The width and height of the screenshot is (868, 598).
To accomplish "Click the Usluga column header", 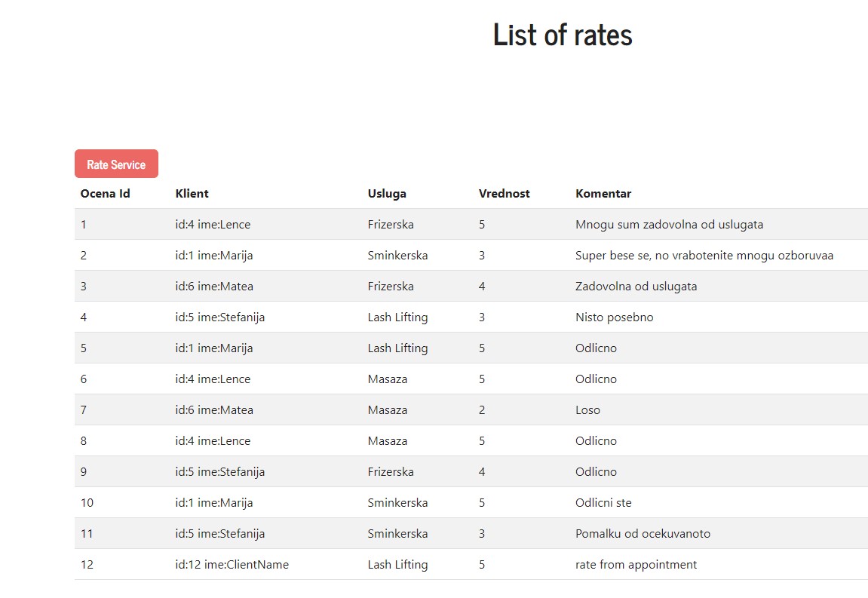I will (387, 193).
